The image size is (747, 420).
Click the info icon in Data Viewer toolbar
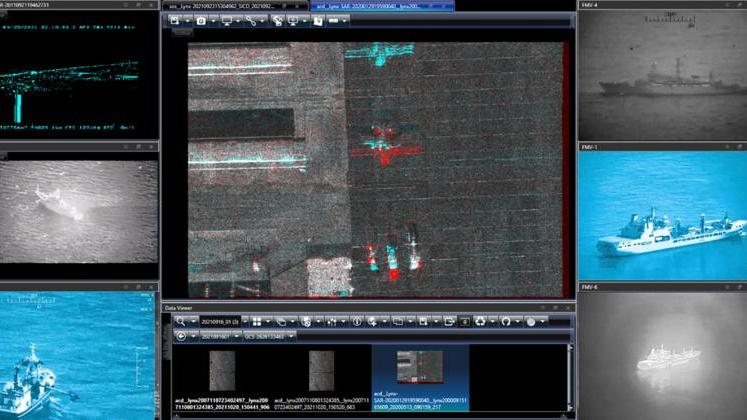pos(357,322)
